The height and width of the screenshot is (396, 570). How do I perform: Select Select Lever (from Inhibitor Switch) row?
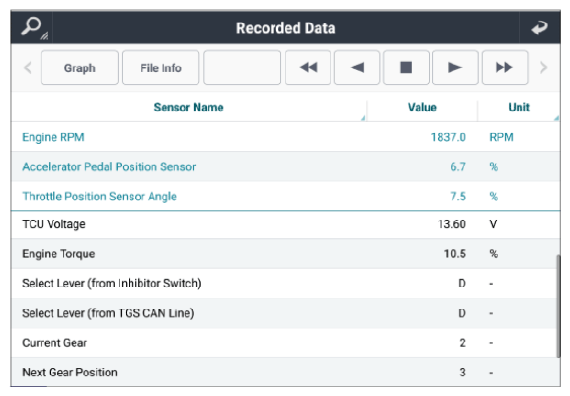[x=286, y=283]
